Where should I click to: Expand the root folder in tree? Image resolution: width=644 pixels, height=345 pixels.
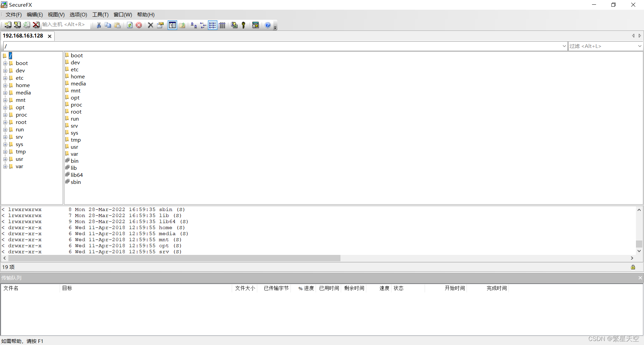click(x=5, y=122)
